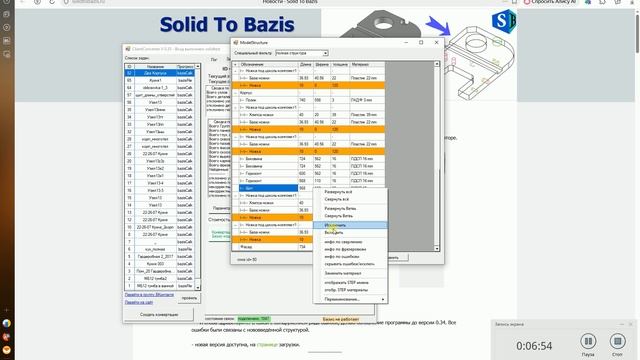Select task 'Два Корпуса' in the list
Viewport: 640px width, 360px height.
160,73
